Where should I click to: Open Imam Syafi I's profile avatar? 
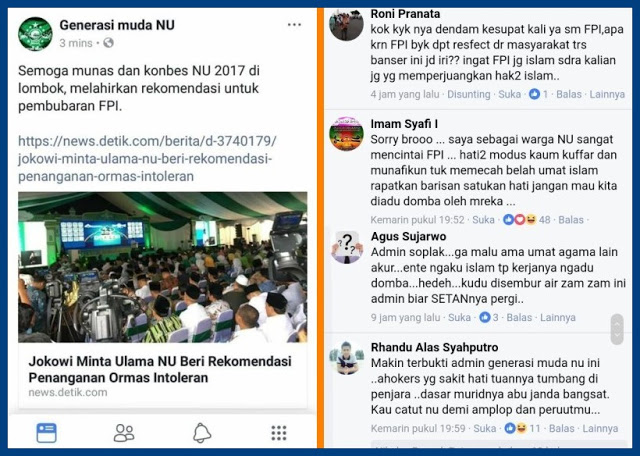(x=347, y=134)
